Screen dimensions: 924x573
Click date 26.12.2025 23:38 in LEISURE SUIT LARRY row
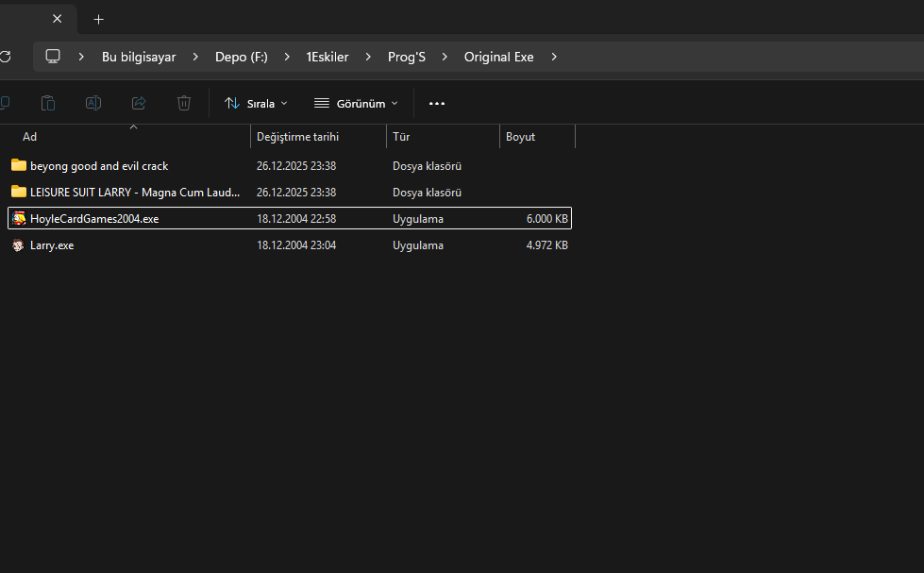[296, 193]
